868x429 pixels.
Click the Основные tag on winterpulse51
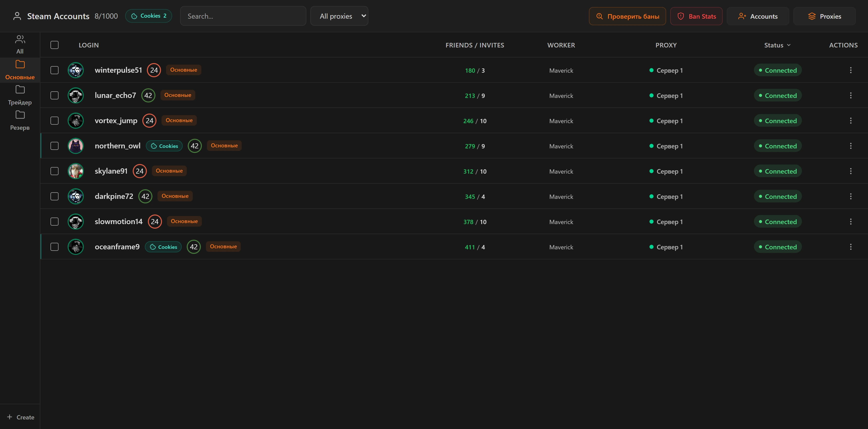[x=184, y=70]
